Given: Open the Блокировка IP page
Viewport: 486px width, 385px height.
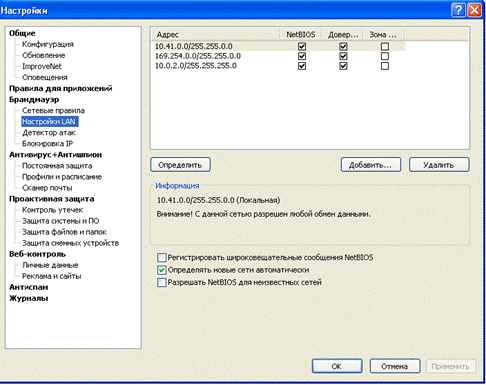Looking at the screenshot, I should click(47, 143).
